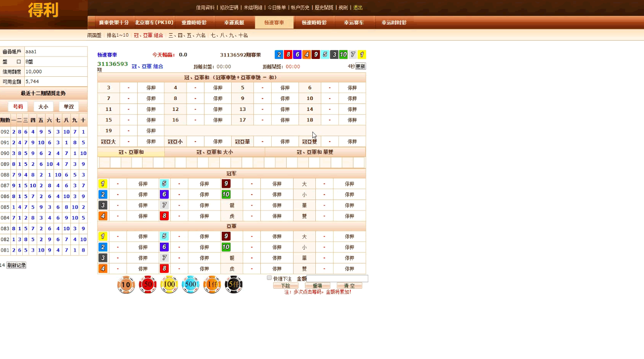
Task: Switch trend view to 单双
Action: click(69, 107)
